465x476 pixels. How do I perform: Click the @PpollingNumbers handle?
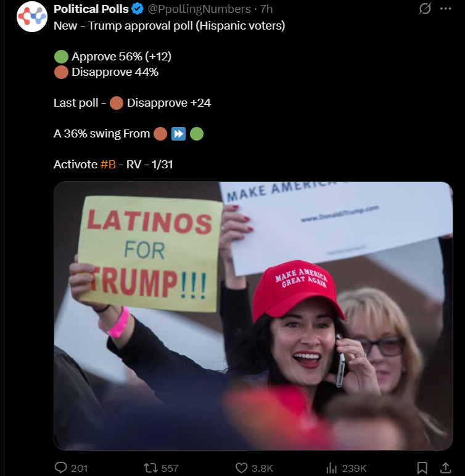(x=199, y=9)
